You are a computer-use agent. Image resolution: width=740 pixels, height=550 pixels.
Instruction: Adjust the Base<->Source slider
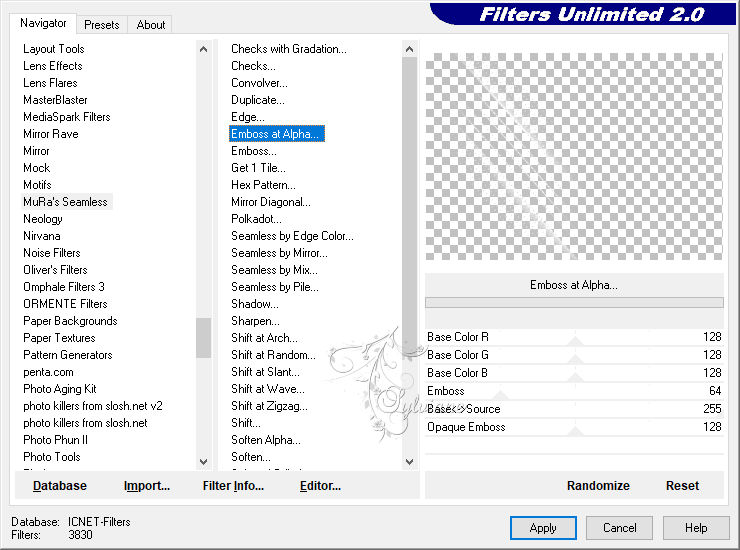pos(574,408)
